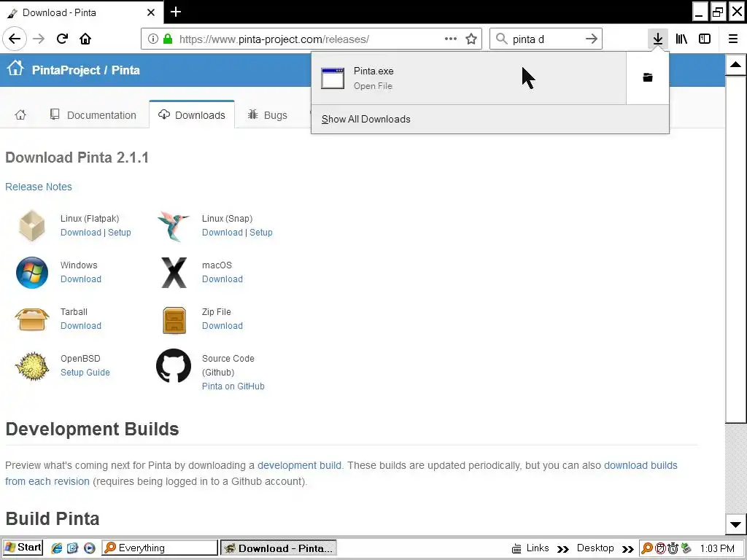Download the Windows version
Screen dimensions: 747x560
(x=81, y=279)
